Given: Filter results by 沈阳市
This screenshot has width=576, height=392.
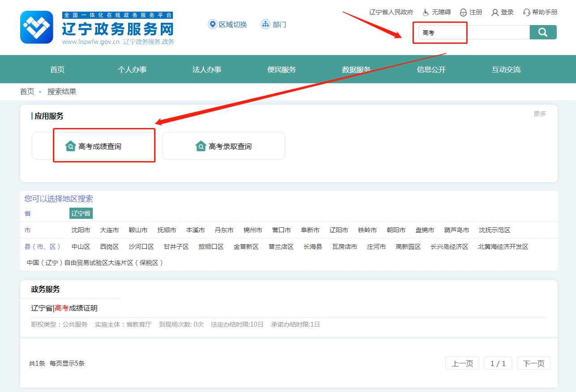Looking at the screenshot, I should [81, 230].
